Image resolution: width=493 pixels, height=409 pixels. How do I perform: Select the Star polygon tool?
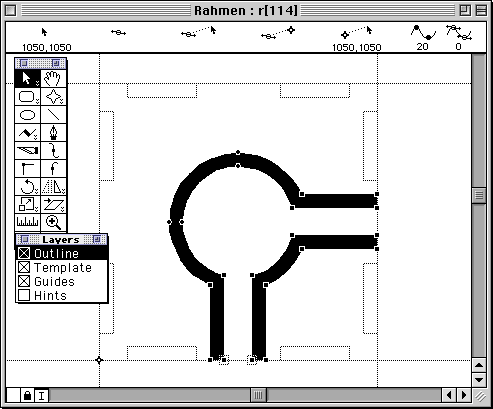(53, 97)
